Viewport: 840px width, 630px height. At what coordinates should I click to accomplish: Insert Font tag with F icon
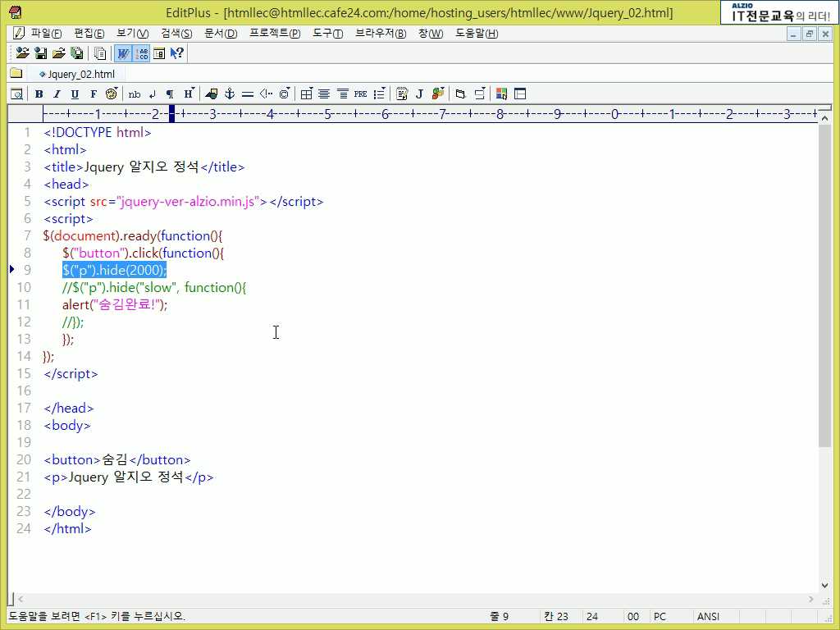click(94, 94)
